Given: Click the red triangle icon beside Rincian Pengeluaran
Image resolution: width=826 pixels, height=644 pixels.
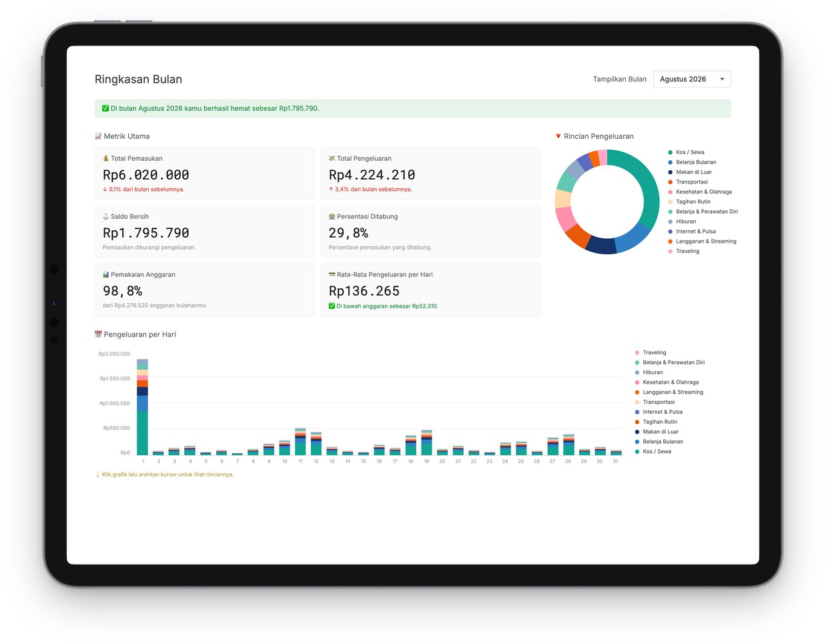Looking at the screenshot, I should (558, 136).
